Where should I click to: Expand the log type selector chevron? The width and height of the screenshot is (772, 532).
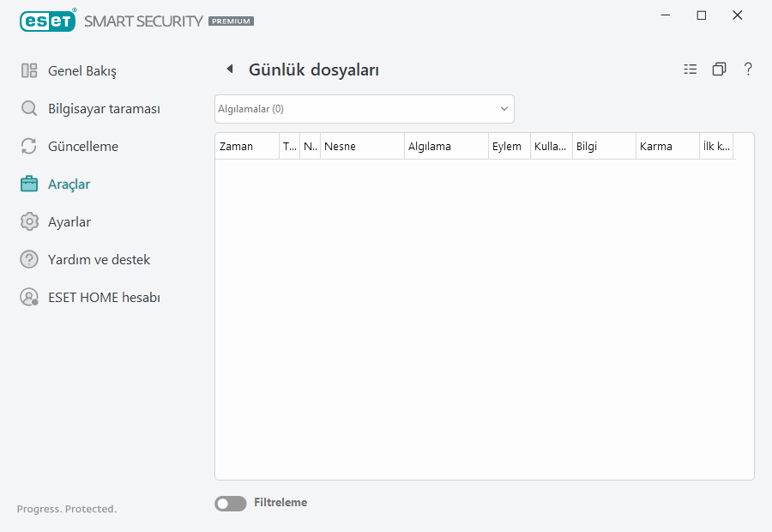(504, 109)
